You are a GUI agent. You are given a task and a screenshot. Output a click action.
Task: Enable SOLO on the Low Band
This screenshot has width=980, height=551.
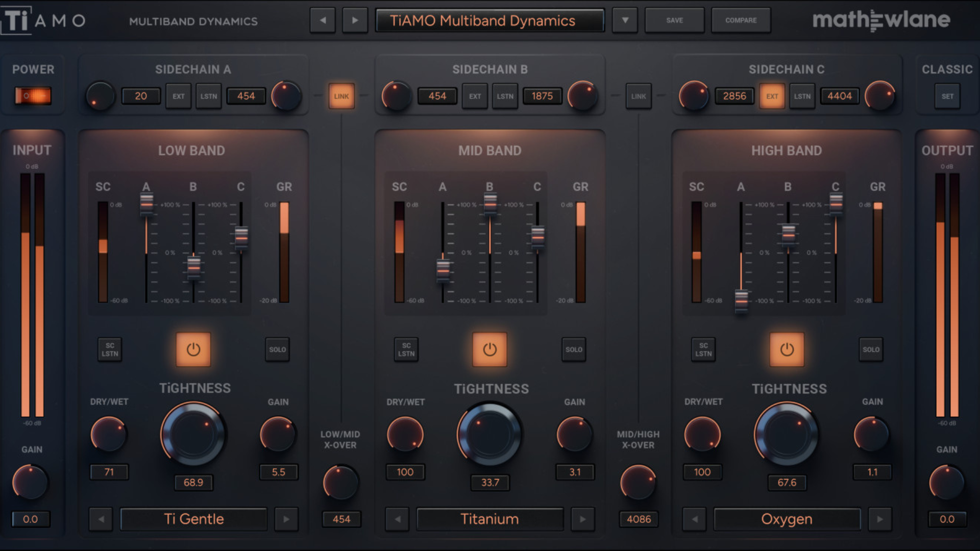pos(278,349)
